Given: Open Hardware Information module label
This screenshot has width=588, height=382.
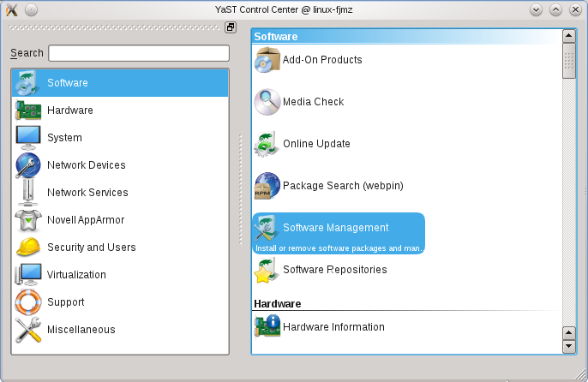Looking at the screenshot, I should tap(333, 327).
